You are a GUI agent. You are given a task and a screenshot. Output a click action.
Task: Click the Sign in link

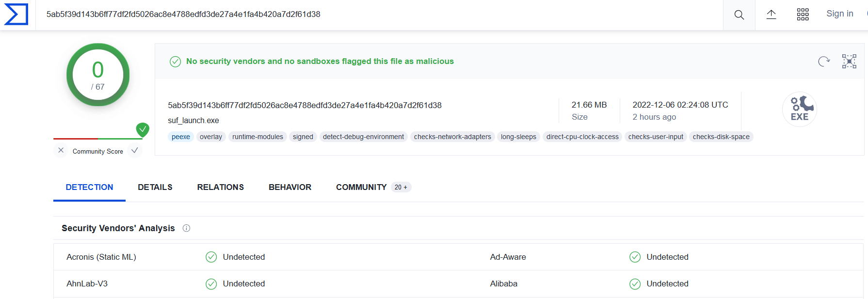pyautogui.click(x=839, y=14)
